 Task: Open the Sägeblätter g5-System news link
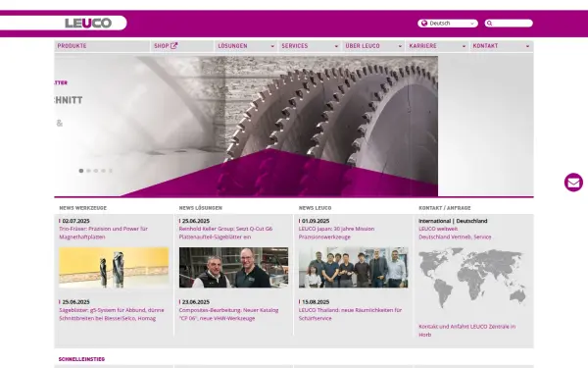[112, 314]
